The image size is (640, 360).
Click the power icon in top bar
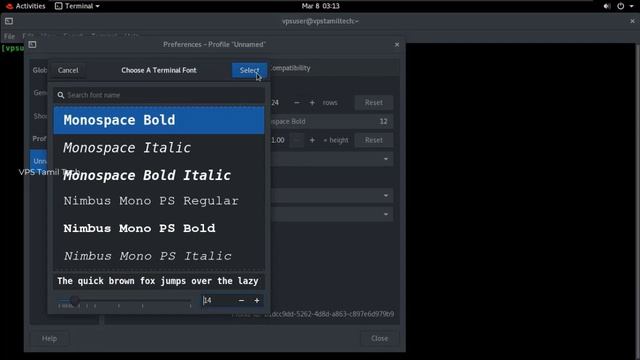point(620,6)
